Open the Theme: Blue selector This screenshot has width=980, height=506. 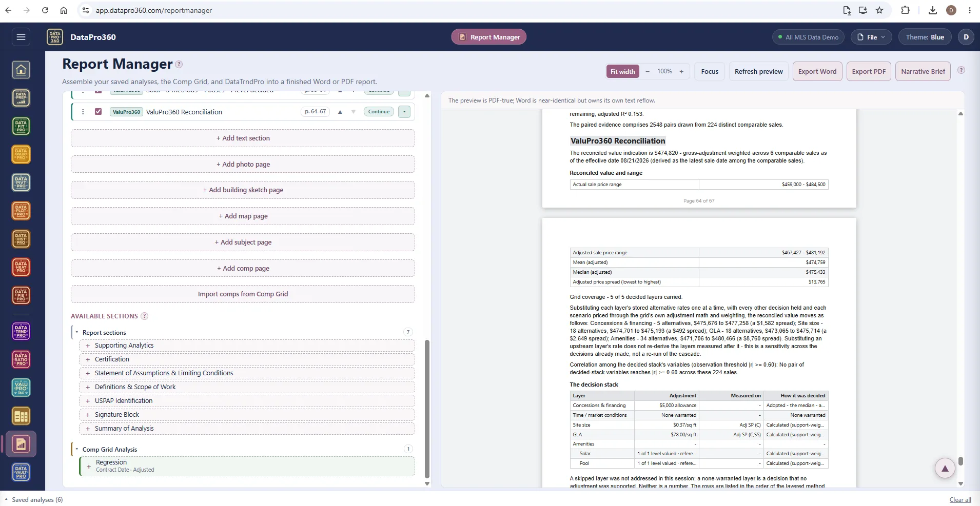[925, 37]
